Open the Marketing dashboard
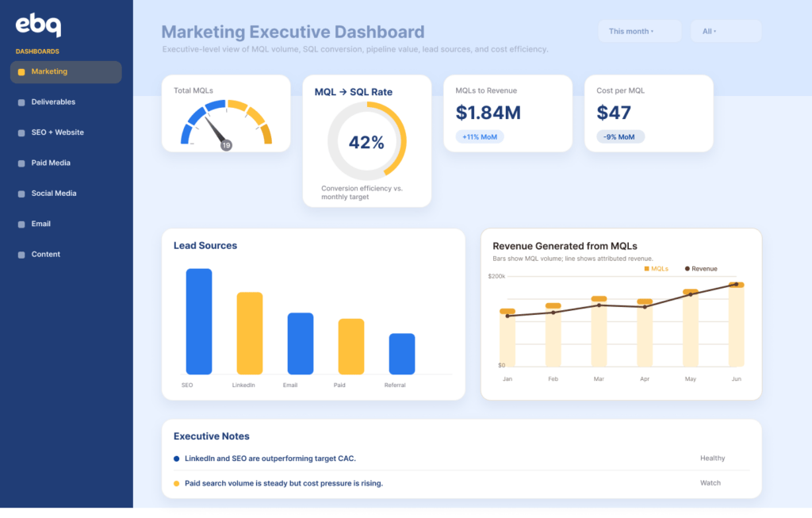The height and width of the screenshot is (518, 812). (x=66, y=72)
